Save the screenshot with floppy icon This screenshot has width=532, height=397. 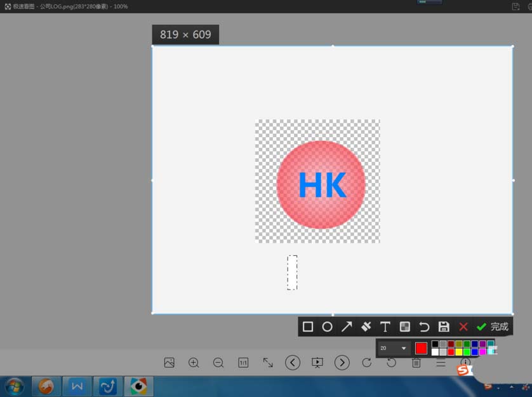(444, 326)
